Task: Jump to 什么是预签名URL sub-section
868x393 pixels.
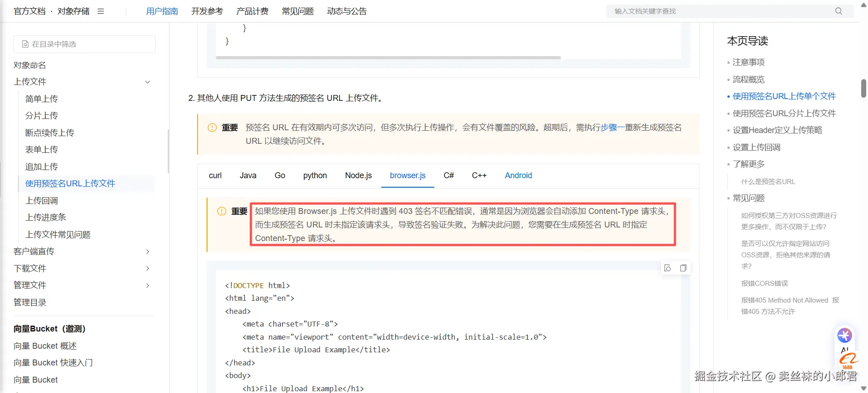Action: tap(768, 182)
